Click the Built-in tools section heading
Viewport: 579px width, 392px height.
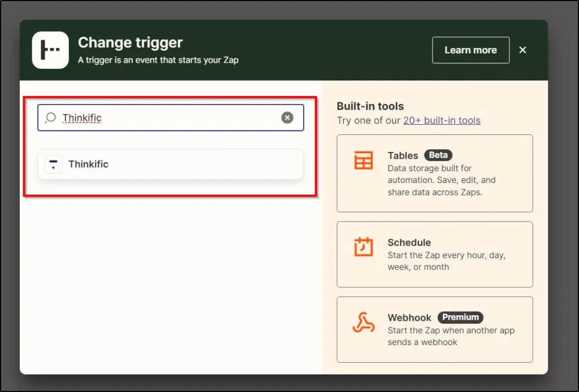pos(370,106)
